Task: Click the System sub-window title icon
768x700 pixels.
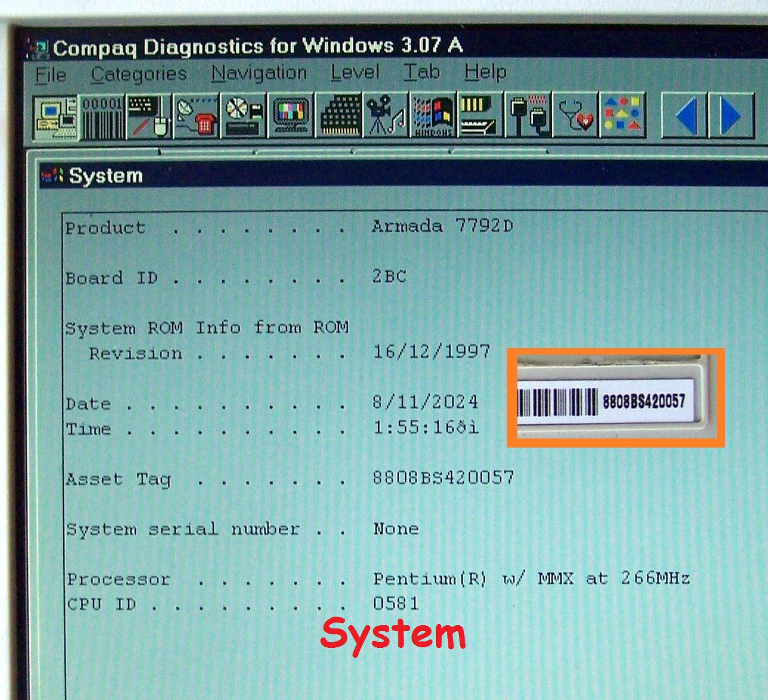Action: (53, 175)
